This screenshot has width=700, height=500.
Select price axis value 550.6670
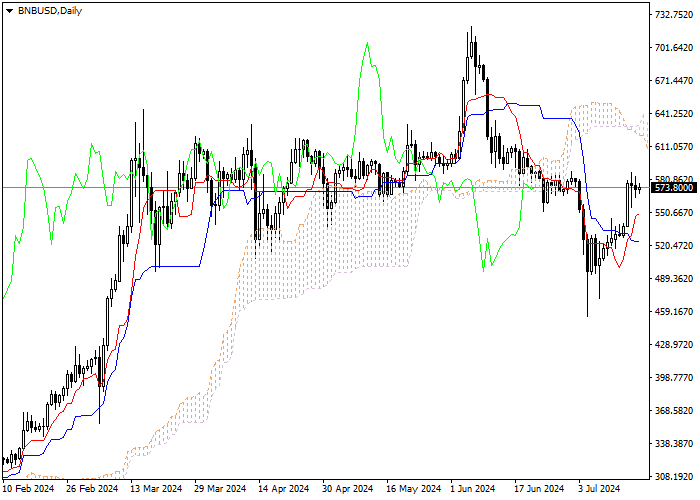(674, 212)
